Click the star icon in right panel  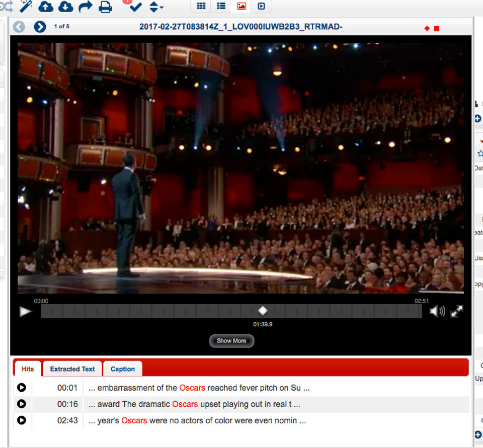coord(480,153)
